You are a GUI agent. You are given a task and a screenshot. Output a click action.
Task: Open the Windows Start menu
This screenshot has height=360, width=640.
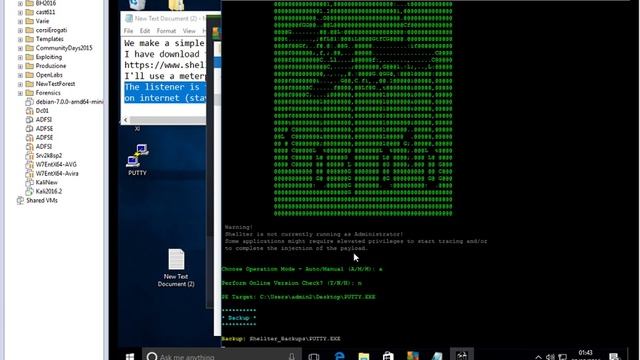[130, 356]
